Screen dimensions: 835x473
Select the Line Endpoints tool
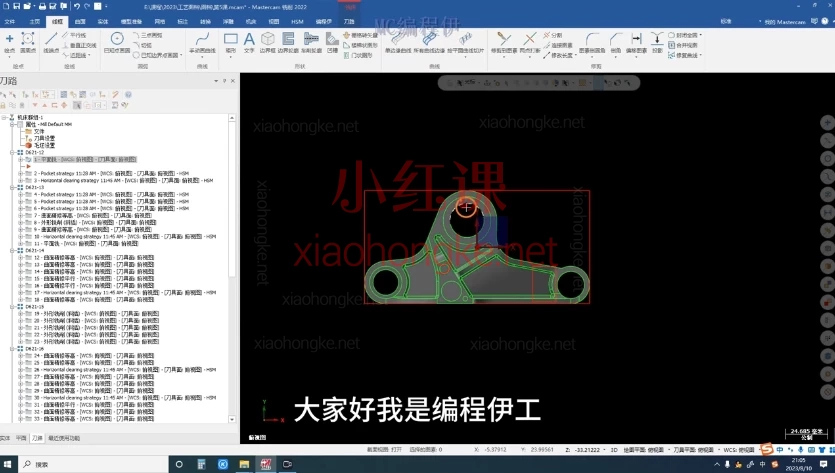point(51,43)
